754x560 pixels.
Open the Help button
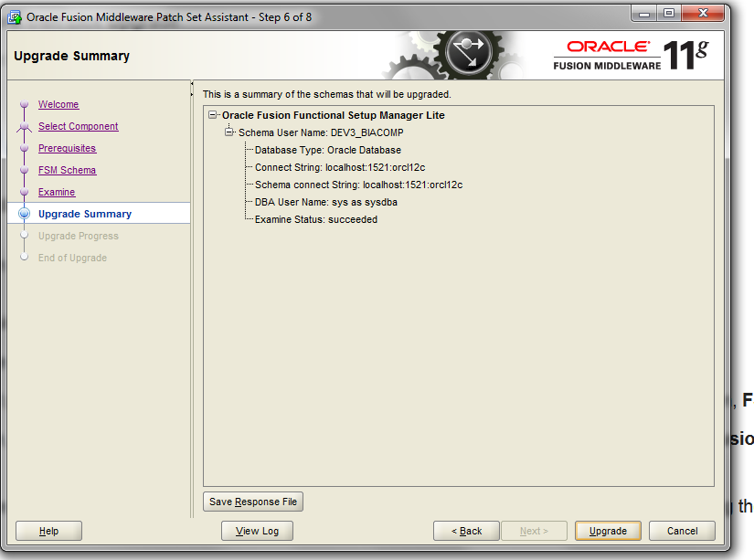point(48,531)
